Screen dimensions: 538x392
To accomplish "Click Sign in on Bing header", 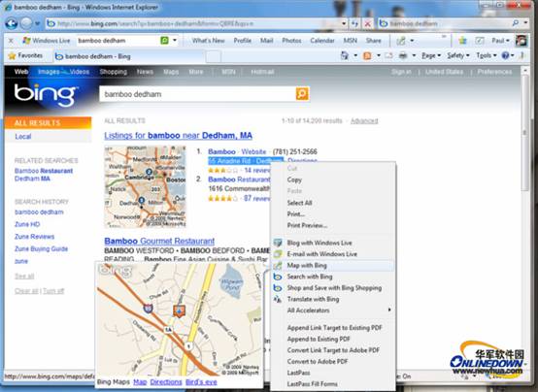I will pyautogui.click(x=401, y=72).
